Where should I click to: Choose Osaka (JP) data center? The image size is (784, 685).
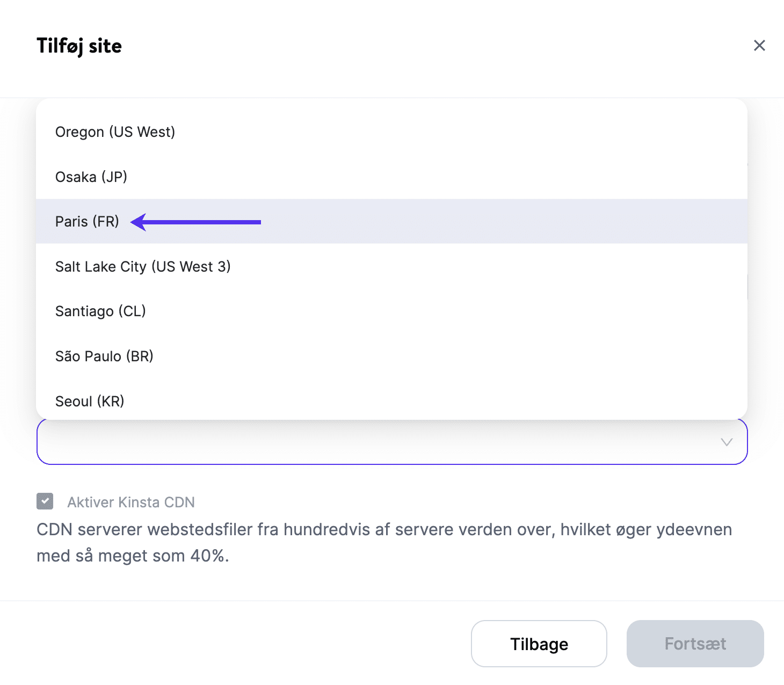point(91,177)
